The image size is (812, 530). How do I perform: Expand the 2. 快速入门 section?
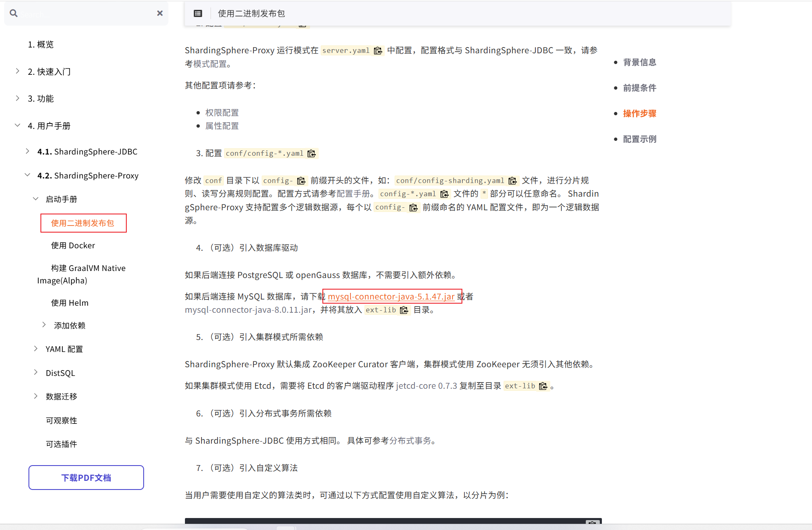pyautogui.click(x=17, y=71)
